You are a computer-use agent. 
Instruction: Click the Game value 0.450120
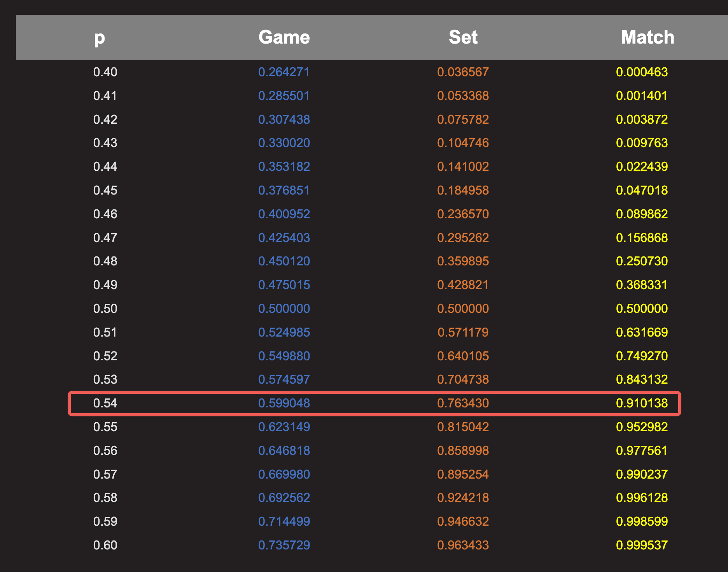[x=284, y=261]
